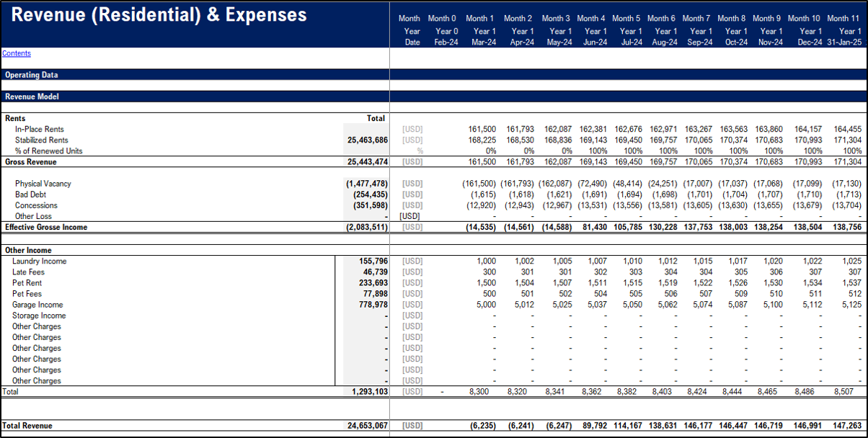The width and height of the screenshot is (868, 438).
Task: Click the Storage Income row label
Action: [43, 315]
